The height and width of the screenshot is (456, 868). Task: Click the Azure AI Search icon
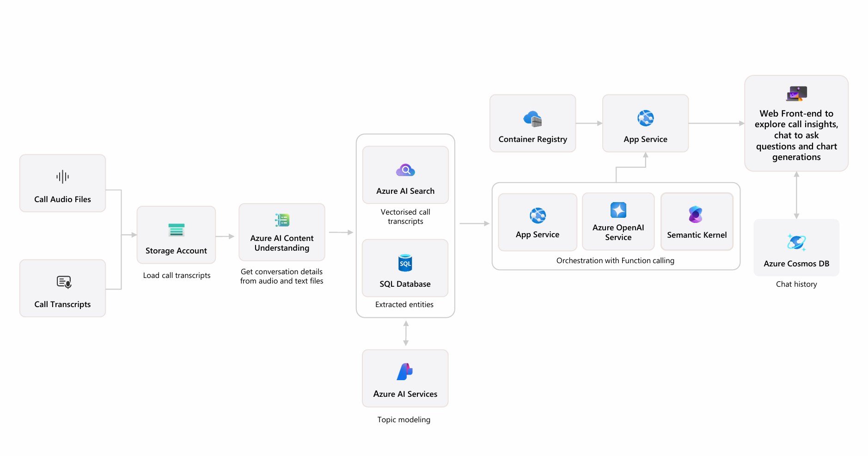405,169
